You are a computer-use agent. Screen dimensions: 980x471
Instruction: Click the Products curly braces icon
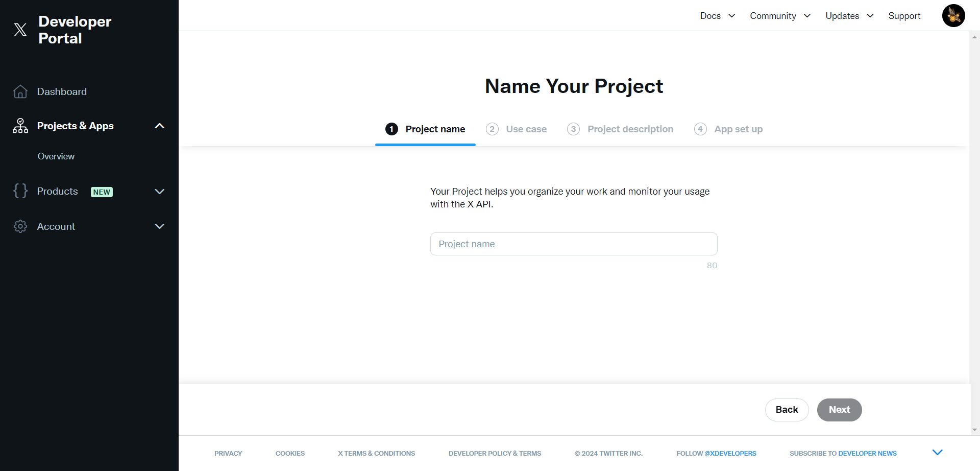pyautogui.click(x=20, y=191)
